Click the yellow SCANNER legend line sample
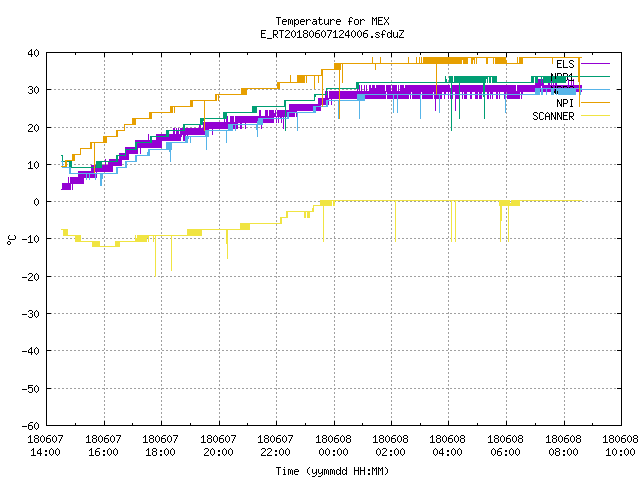 click(595, 116)
